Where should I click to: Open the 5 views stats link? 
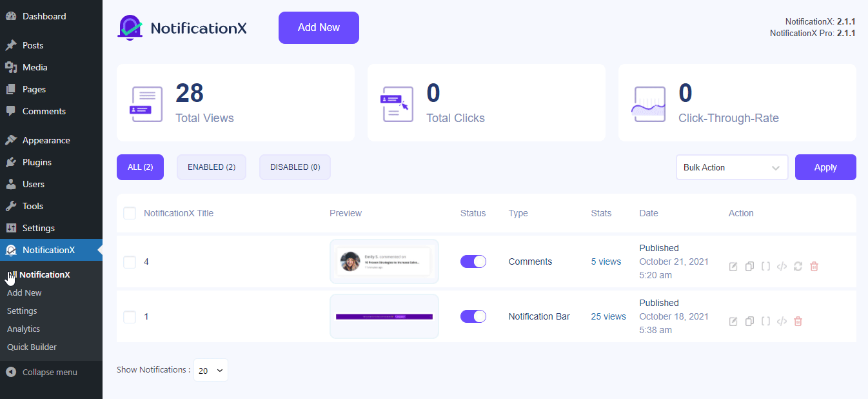point(606,261)
